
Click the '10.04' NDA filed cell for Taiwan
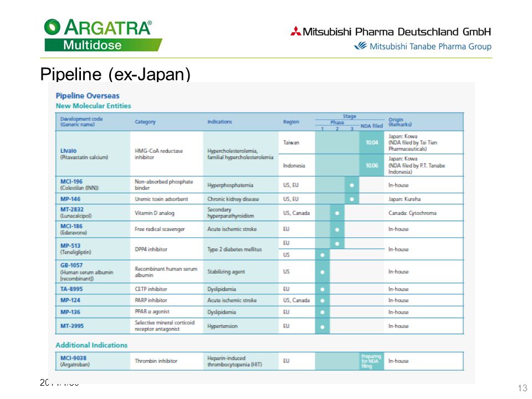[371, 142]
